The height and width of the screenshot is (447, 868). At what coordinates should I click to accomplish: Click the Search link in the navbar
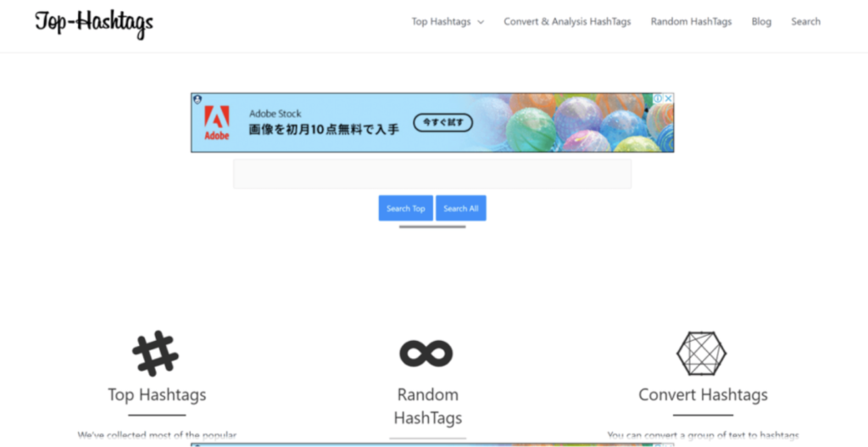(x=805, y=22)
